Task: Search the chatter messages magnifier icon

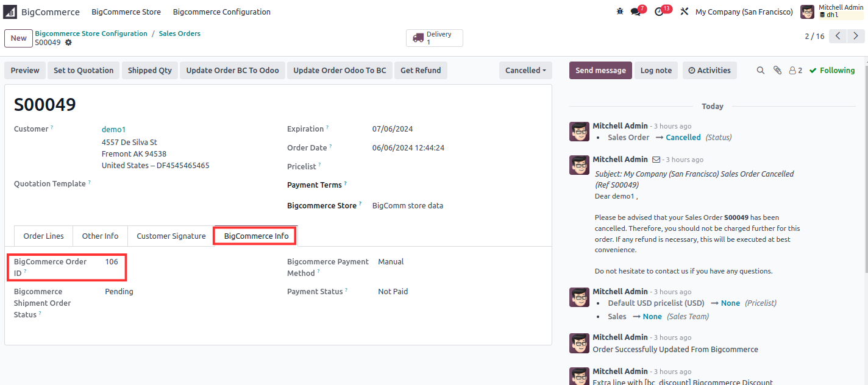Action: 761,71
